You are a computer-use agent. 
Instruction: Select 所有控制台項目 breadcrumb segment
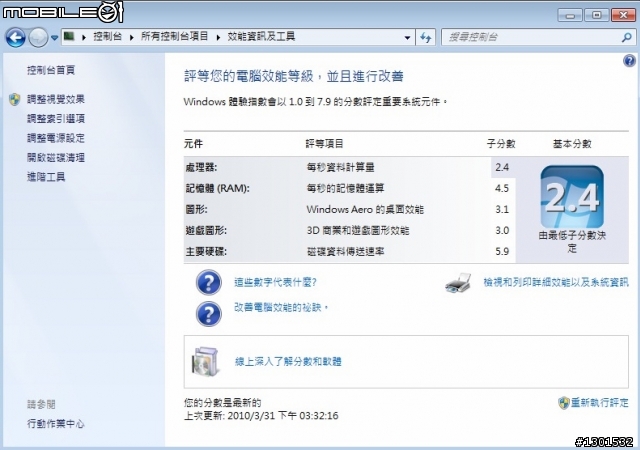point(174,37)
